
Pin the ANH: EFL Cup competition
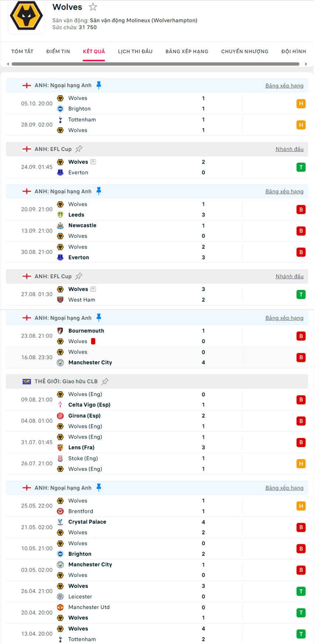point(79,149)
